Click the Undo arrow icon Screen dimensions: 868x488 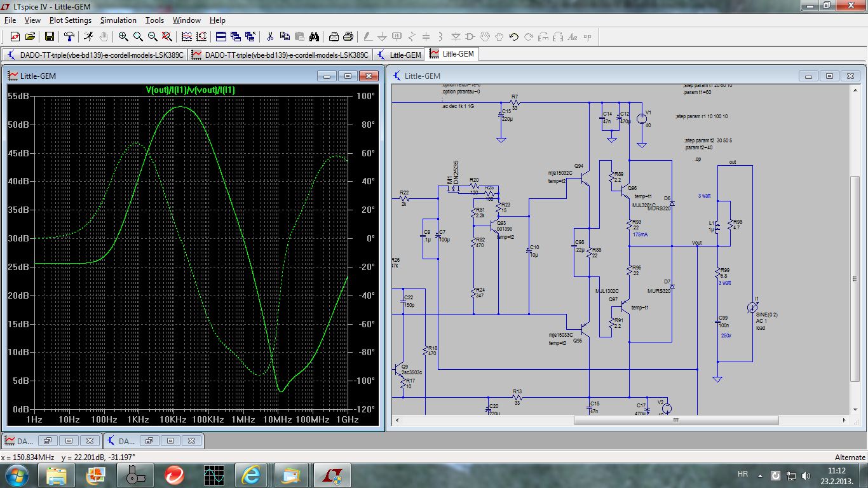(514, 37)
